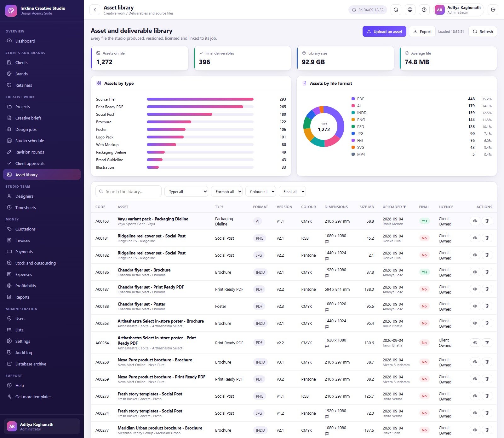Screen dimensions: 504x438
Task: Delete asset A00269 with trash icon
Action: click(x=487, y=379)
